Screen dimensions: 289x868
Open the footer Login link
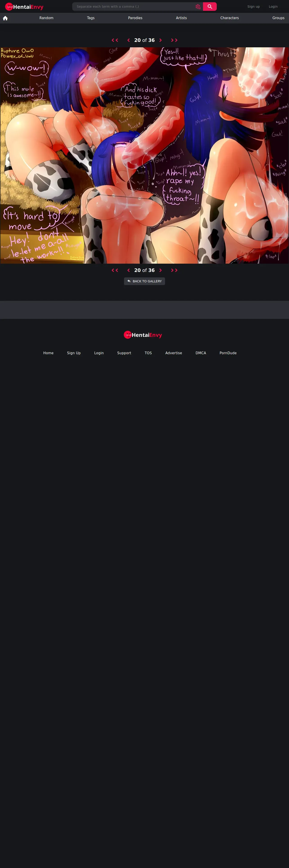coord(99,353)
